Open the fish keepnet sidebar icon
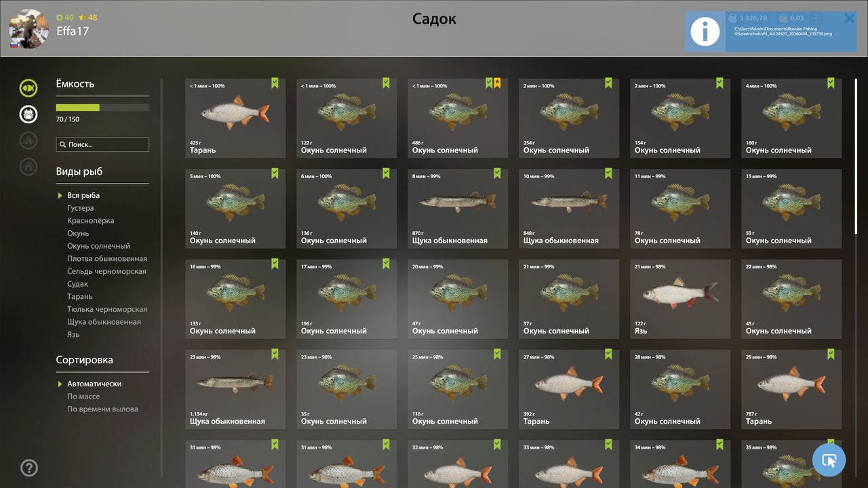The image size is (868, 488). coord(28,88)
